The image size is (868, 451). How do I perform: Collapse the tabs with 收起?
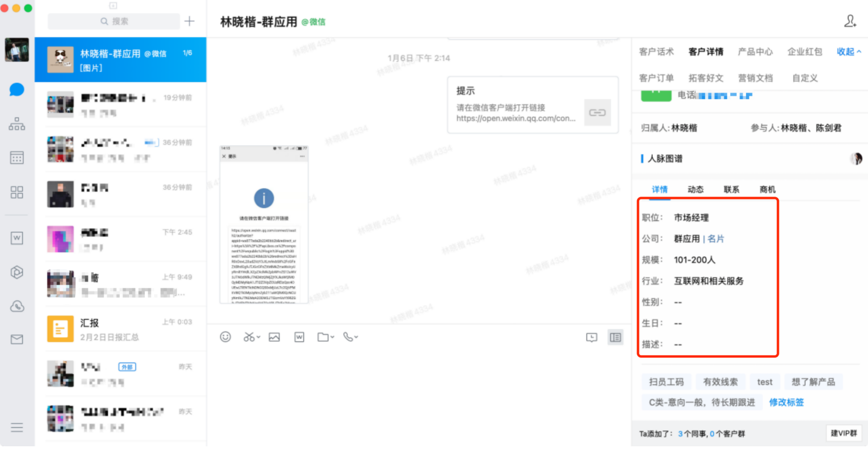tap(849, 52)
